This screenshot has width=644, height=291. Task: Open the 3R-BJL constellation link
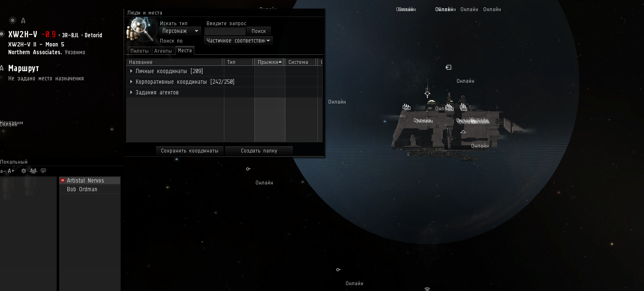point(70,35)
